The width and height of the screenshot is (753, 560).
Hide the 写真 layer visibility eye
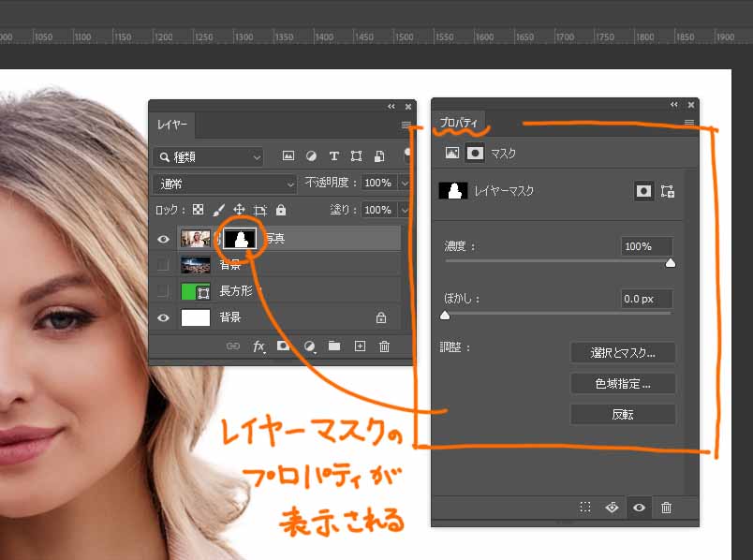point(164,239)
